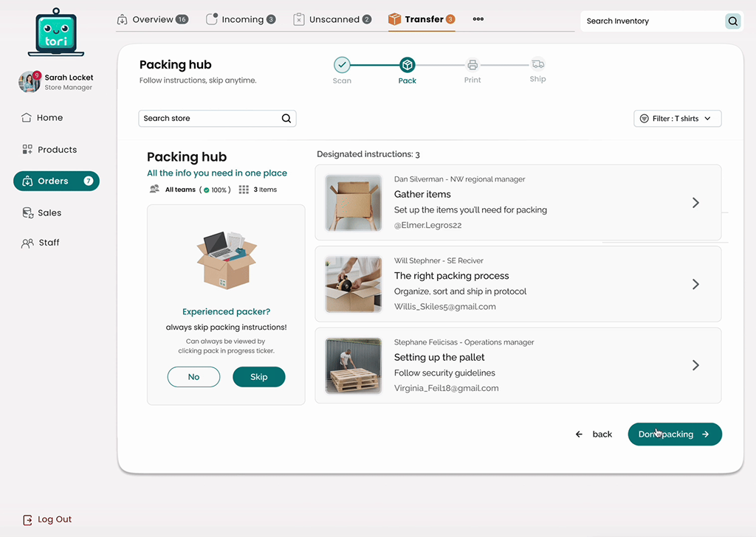Click the Ship step truck icon
The image size is (756, 537).
click(537, 64)
